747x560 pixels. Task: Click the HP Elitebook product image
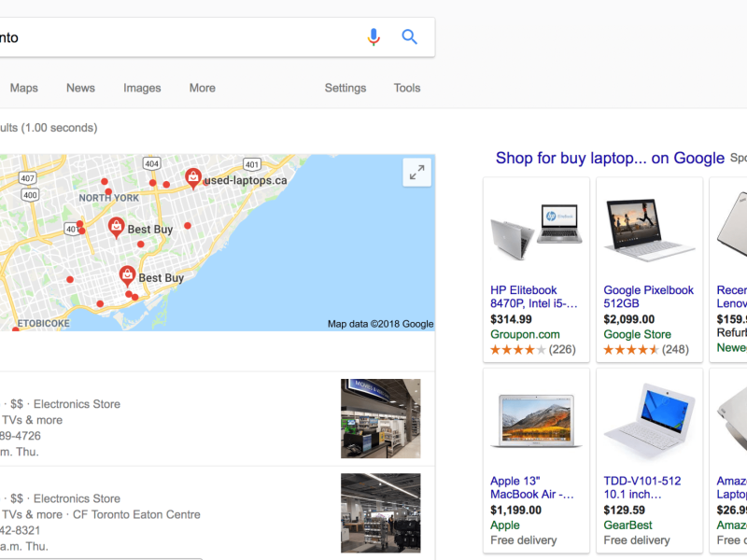pyautogui.click(x=536, y=231)
